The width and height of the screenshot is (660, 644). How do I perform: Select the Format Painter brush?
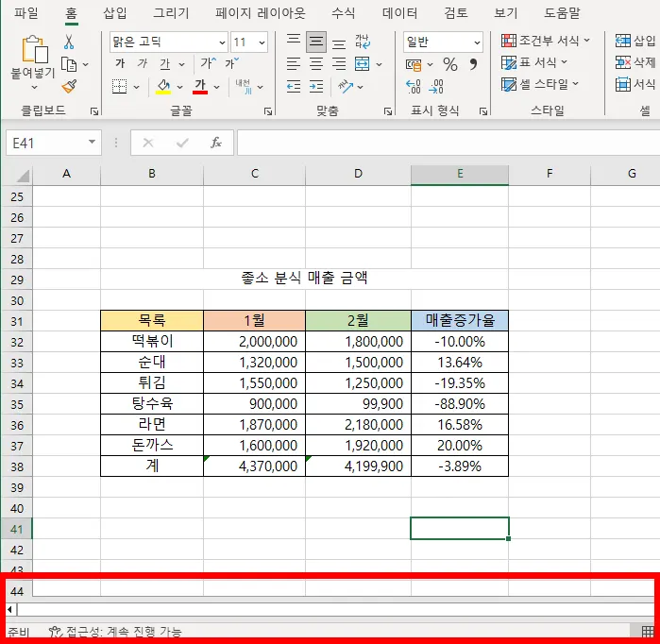tap(69, 86)
